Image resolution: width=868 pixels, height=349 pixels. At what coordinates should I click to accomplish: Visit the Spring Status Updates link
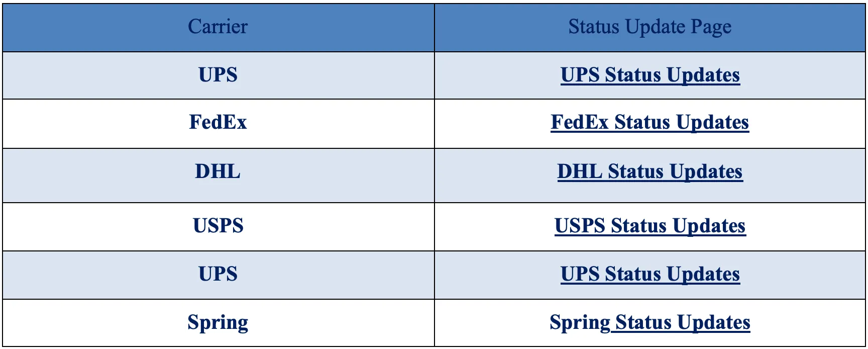click(649, 322)
